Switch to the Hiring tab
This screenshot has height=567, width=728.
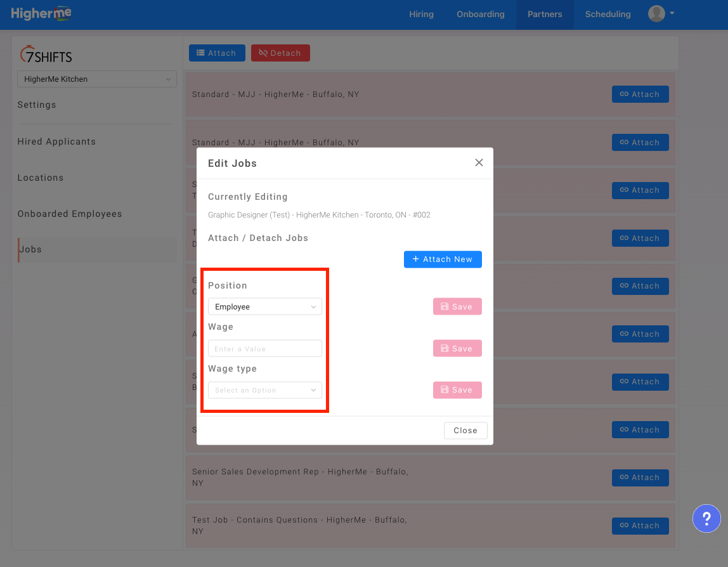421,14
